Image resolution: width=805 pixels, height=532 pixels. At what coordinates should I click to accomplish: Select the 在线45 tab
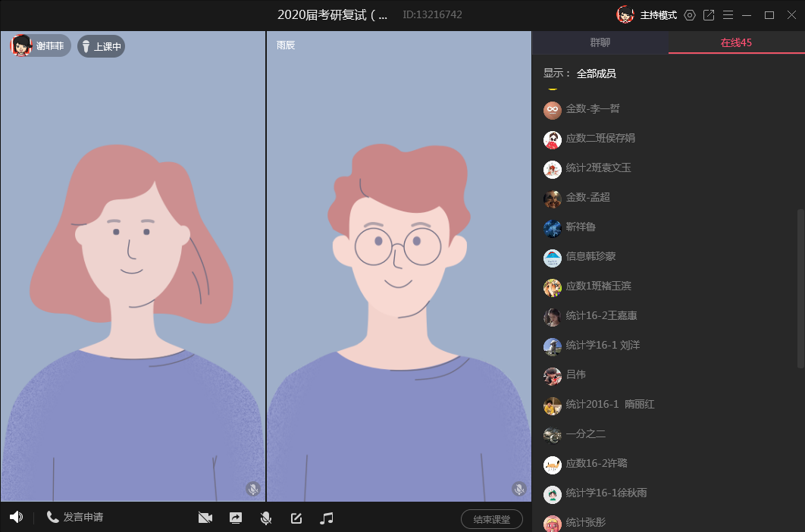click(736, 42)
